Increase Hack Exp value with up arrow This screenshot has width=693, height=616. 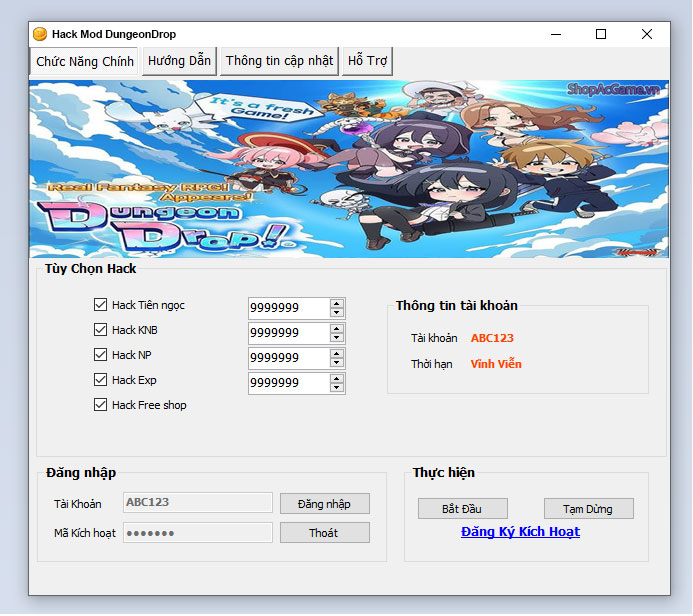[337, 379]
